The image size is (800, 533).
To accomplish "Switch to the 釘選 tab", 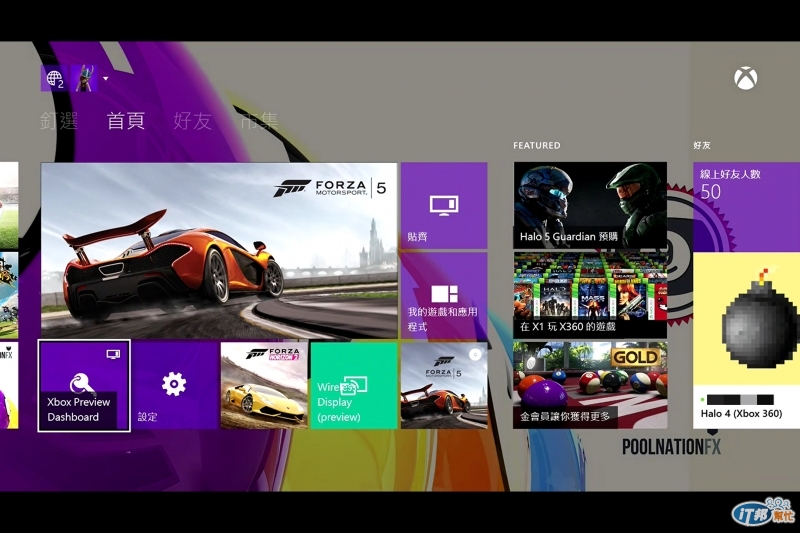I will click(59, 121).
